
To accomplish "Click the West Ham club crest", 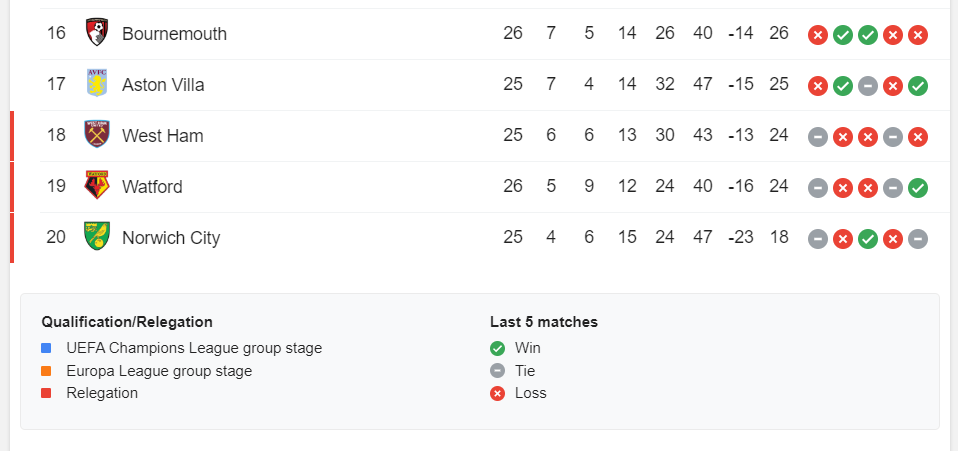I will pos(97,135).
